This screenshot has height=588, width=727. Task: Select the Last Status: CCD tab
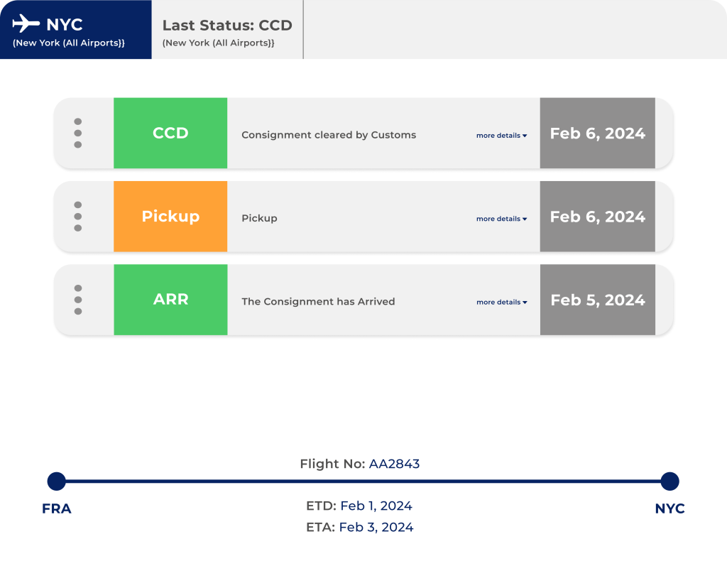[227, 30]
